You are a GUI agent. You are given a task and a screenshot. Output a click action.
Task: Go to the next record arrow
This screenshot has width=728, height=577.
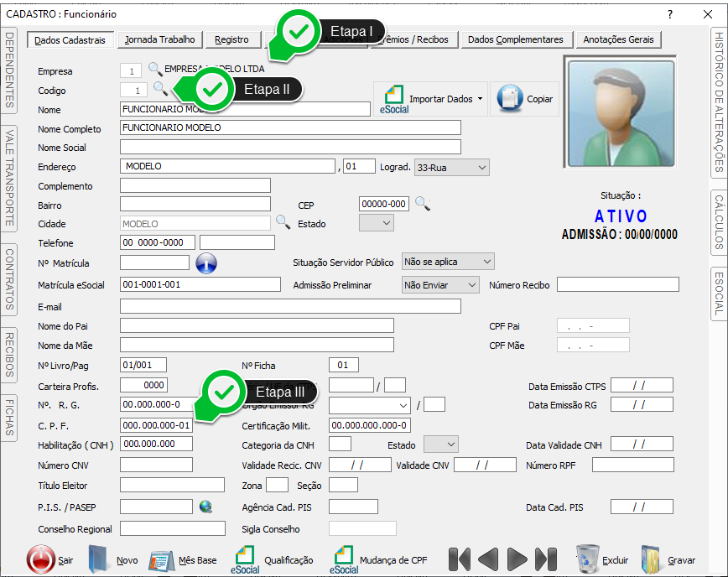pos(517,559)
